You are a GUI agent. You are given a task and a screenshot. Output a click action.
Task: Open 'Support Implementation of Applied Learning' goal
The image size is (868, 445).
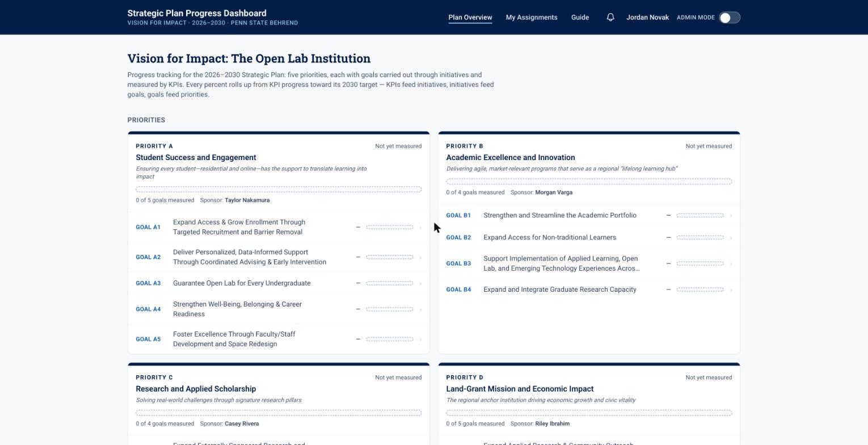click(562, 263)
